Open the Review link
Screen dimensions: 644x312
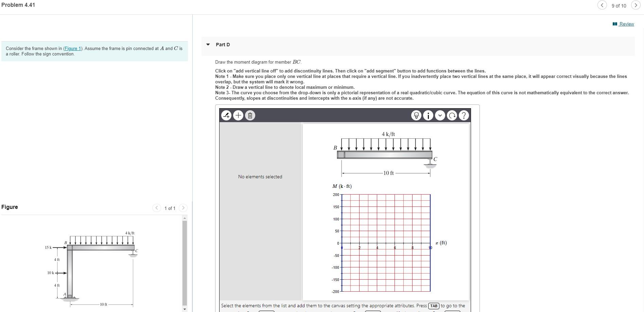[x=627, y=24]
